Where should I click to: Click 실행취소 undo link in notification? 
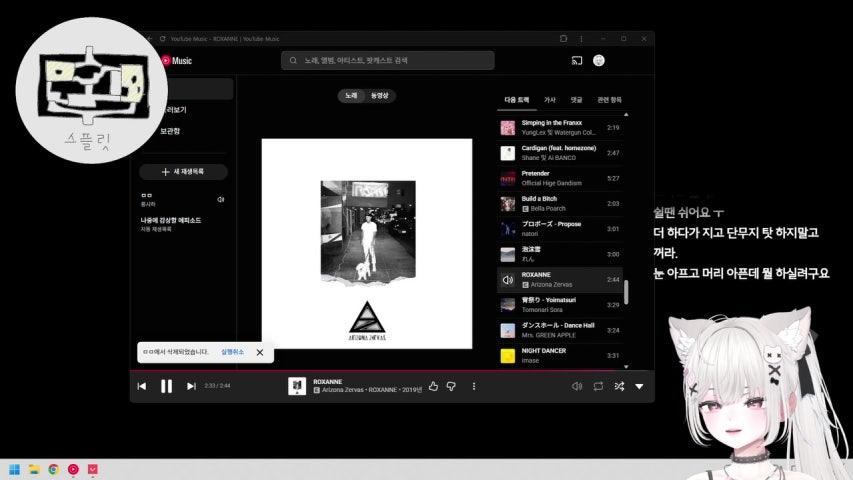pyautogui.click(x=232, y=352)
